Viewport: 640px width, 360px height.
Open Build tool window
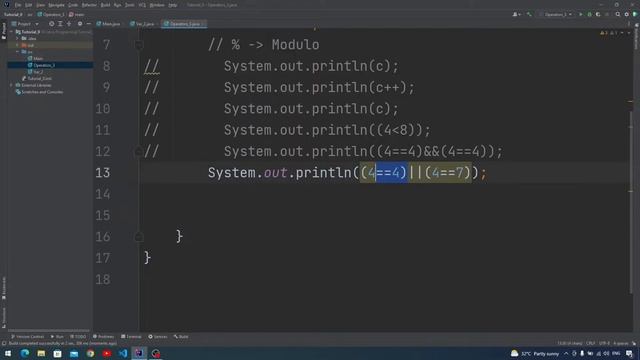point(181,337)
